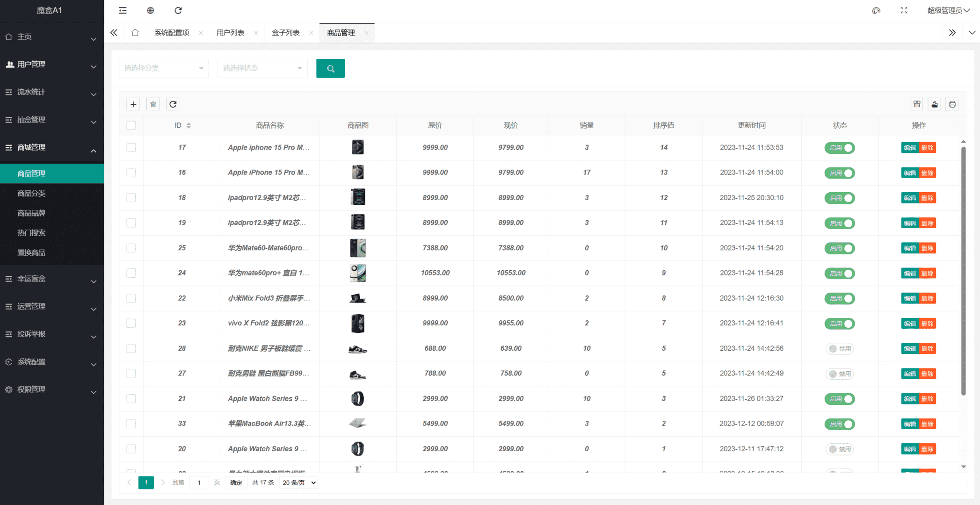Click 删除 for ID 17 row
The height and width of the screenshot is (505, 980).
pos(927,148)
